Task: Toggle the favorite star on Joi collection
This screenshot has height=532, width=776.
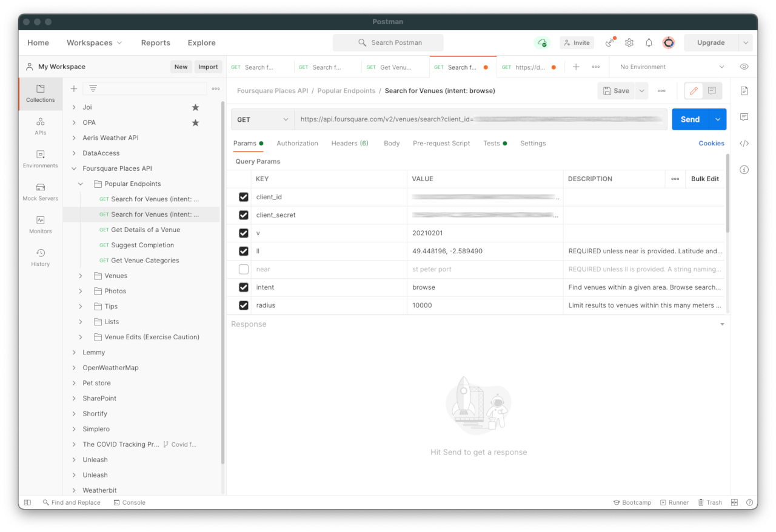Action: coord(195,107)
